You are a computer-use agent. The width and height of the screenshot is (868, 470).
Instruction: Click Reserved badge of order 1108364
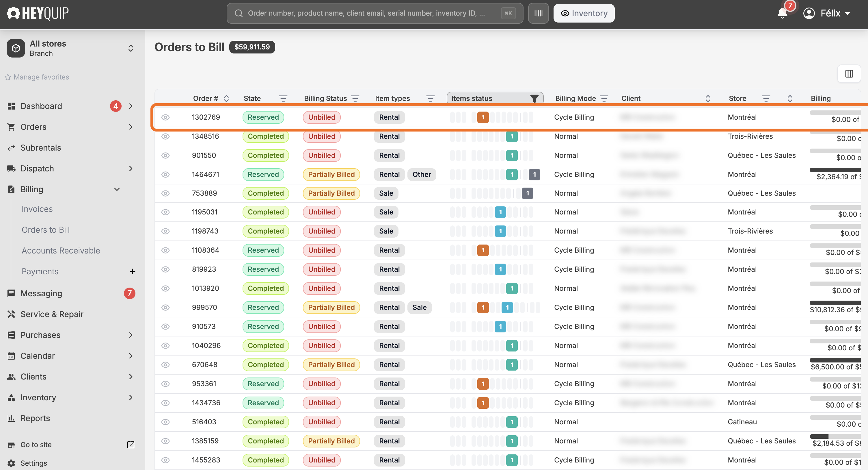(x=263, y=250)
